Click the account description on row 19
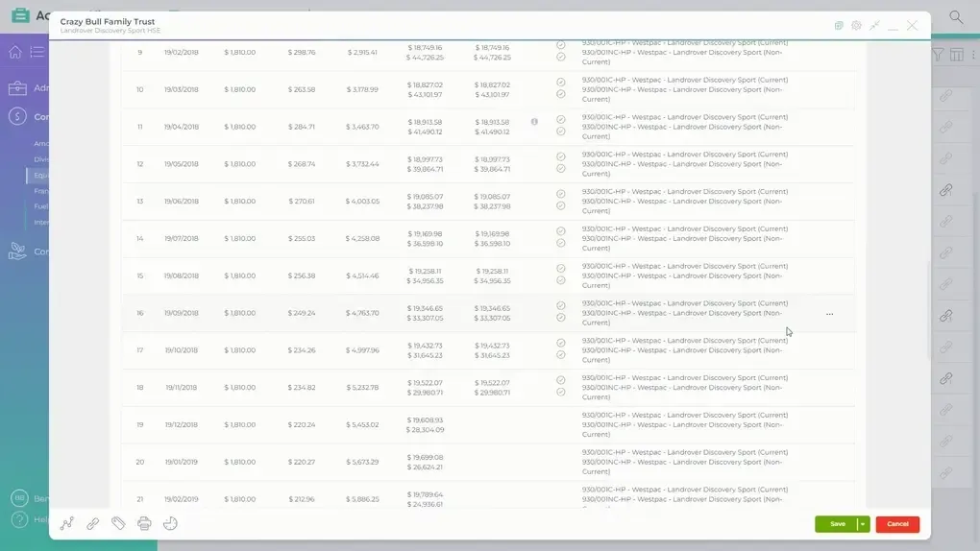Viewport: 980px width, 551px height. (x=685, y=425)
